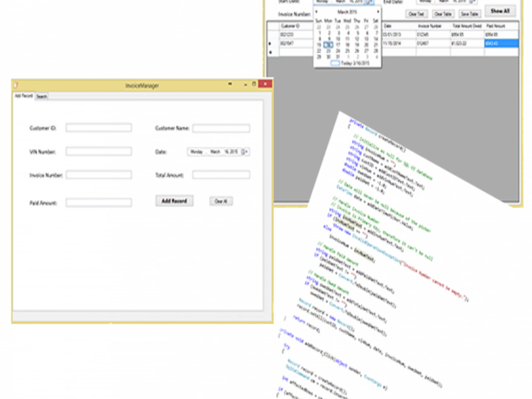532x399 pixels.
Task: Go to previous month in calendar popup
Action: (x=316, y=12)
